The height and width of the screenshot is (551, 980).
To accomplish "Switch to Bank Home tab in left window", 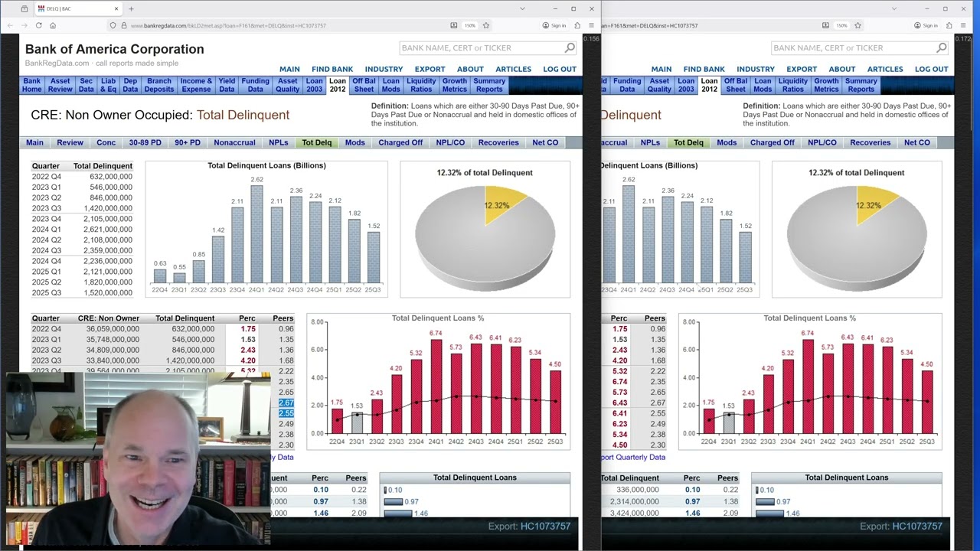I will (32, 85).
